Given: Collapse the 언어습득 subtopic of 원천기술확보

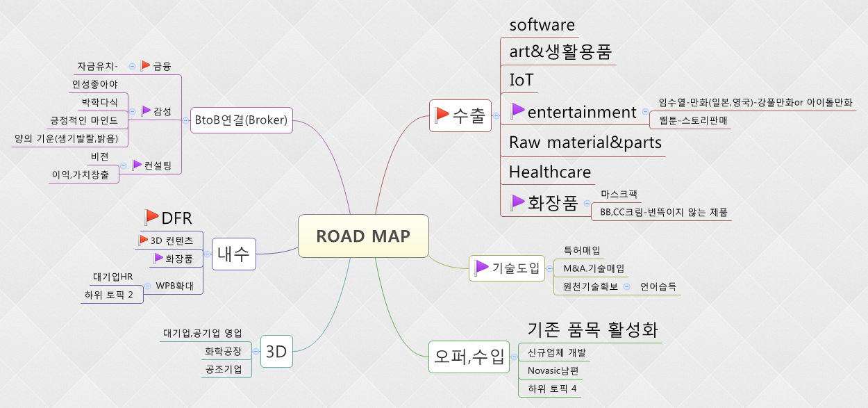Looking at the screenshot, I should coord(626,287).
